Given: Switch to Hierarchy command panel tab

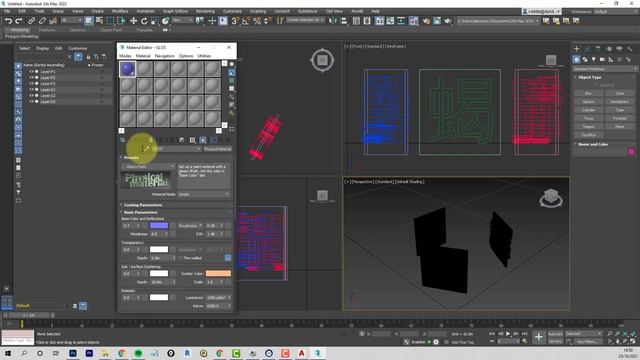Looking at the screenshot, I should pos(598,49).
